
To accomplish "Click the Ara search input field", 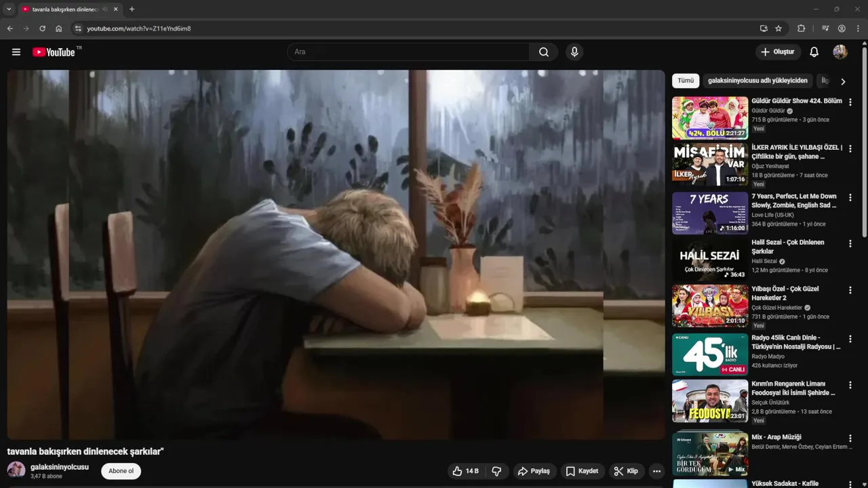I will [408, 52].
